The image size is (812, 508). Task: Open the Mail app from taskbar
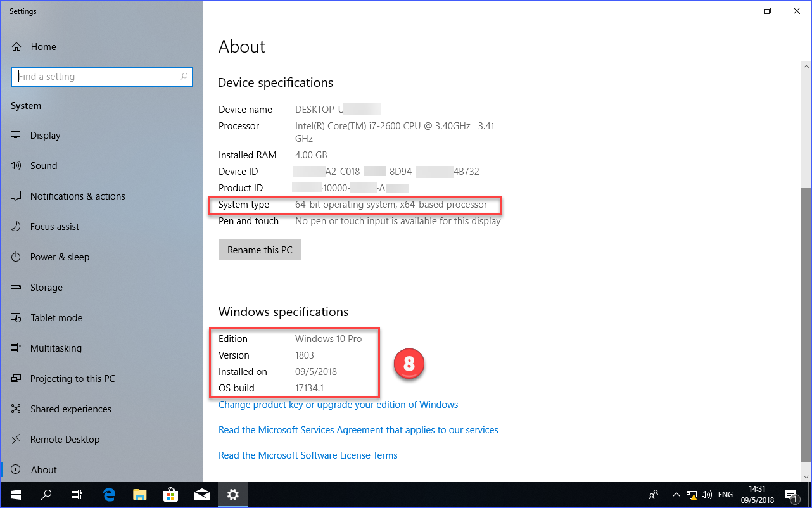[202, 495]
